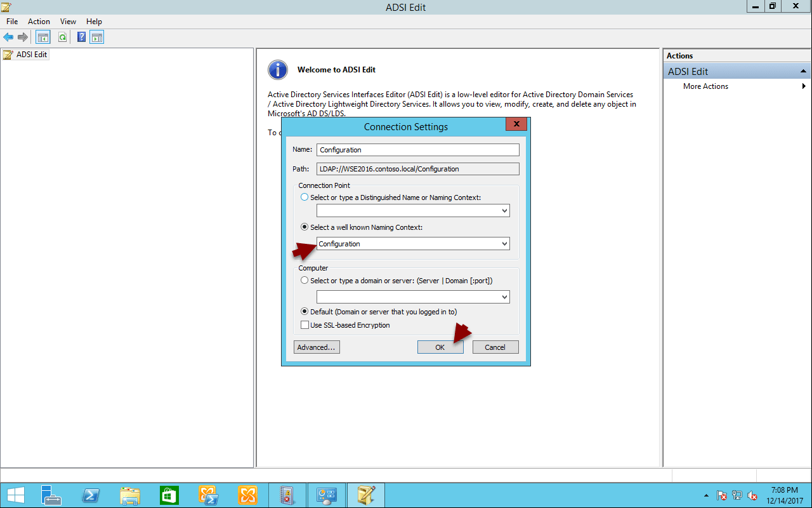Click the ADSI Edit title bar icon
The width and height of the screenshot is (812, 508).
[x=6, y=7]
